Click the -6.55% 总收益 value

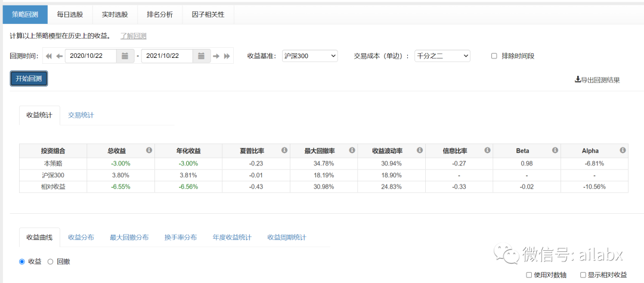coord(120,186)
